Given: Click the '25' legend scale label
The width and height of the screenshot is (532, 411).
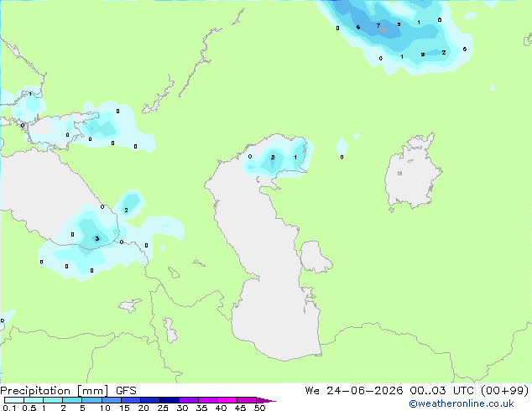Looking at the screenshot, I should tap(163, 408).
